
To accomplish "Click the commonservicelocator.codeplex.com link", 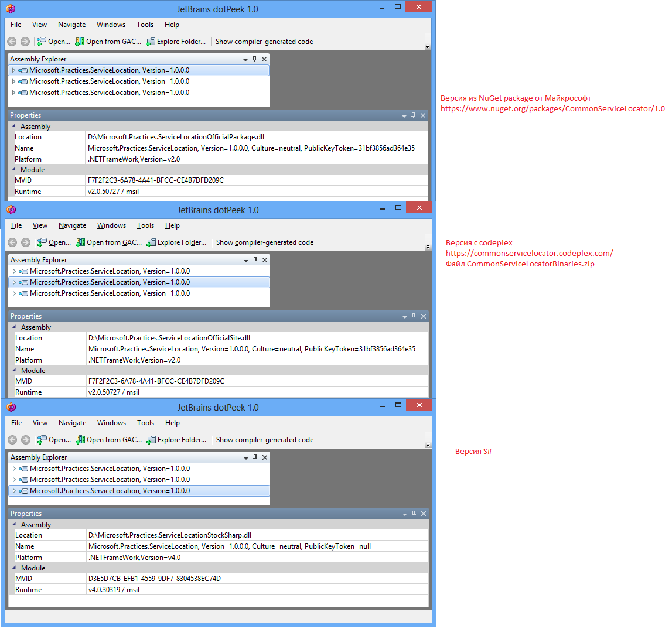I will click(x=529, y=253).
